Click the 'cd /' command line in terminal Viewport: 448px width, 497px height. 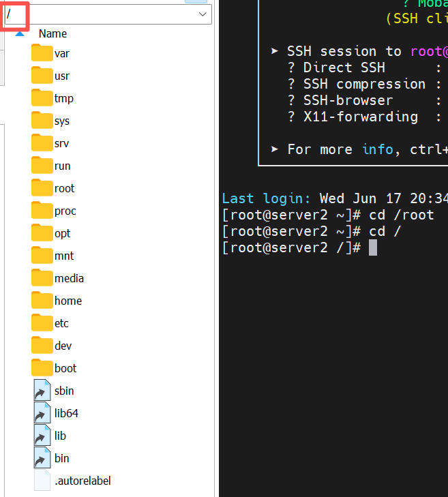pyautogui.click(x=312, y=231)
